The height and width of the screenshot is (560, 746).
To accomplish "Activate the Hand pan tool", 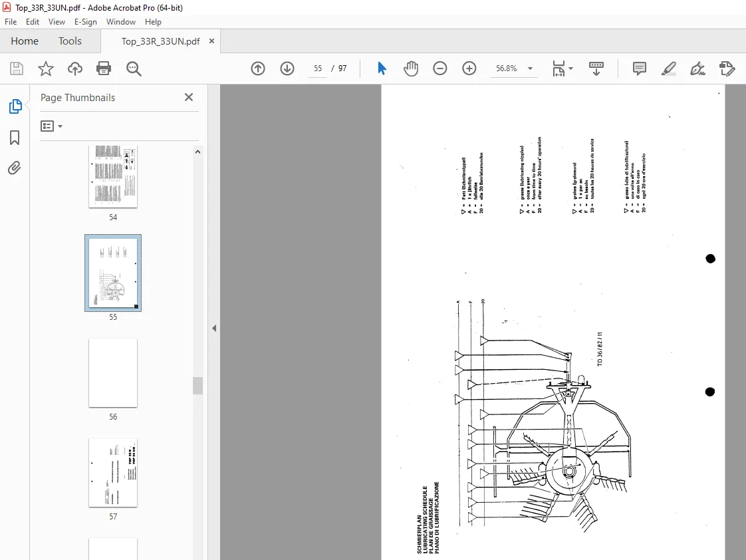I will [x=411, y=69].
